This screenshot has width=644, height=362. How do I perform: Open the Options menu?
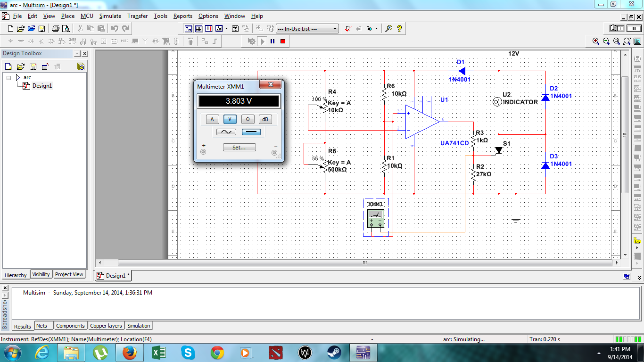click(x=208, y=16)
